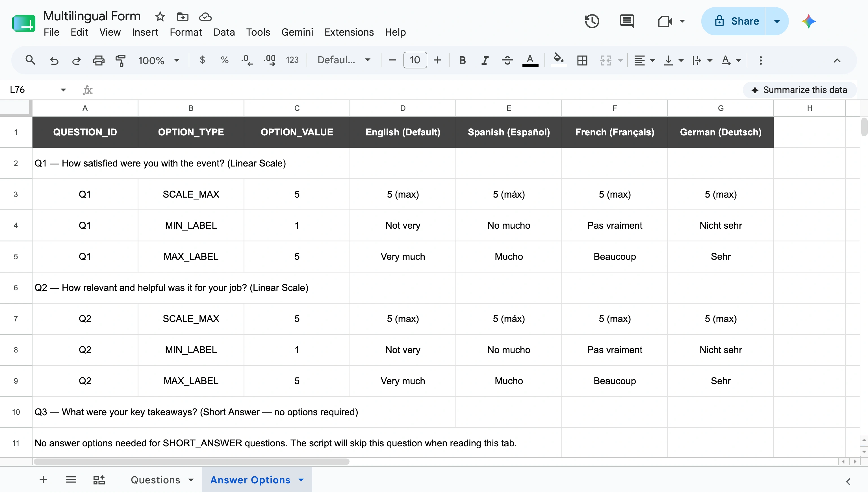Open horizontal align dropdown
Viewport: 868px width, 493px height.
point(644,60)
